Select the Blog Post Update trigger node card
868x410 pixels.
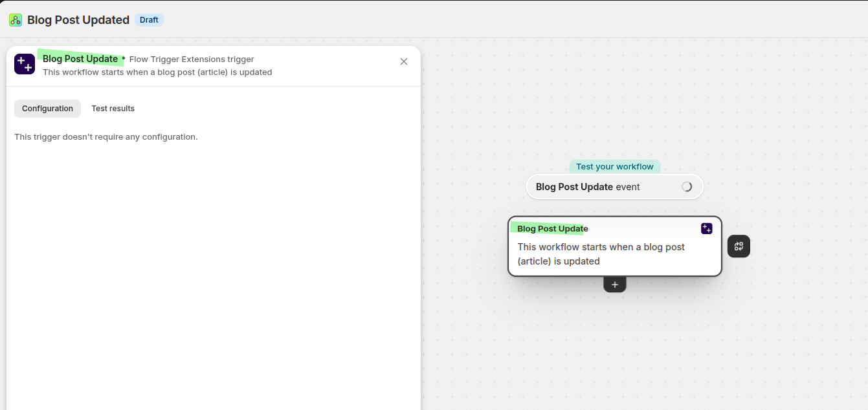click(x=615, y=246)
